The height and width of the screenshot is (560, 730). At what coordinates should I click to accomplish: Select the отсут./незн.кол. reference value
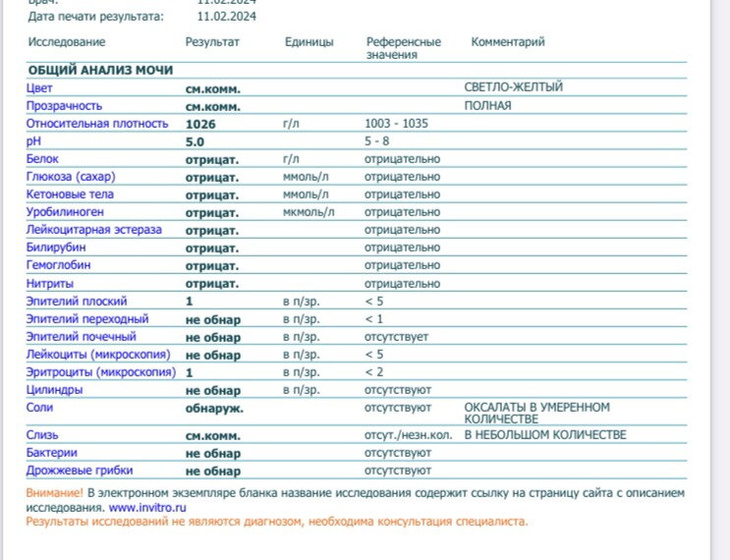[x=408, y=435]
